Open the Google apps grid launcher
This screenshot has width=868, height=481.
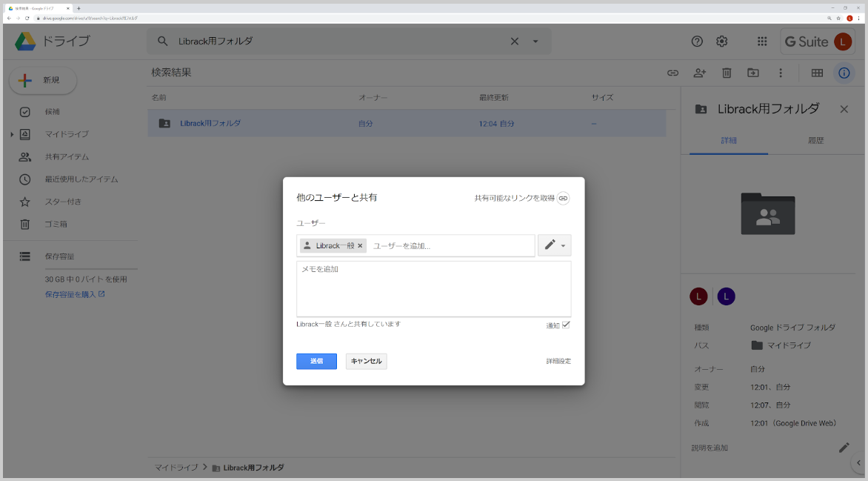coord(761,42)
